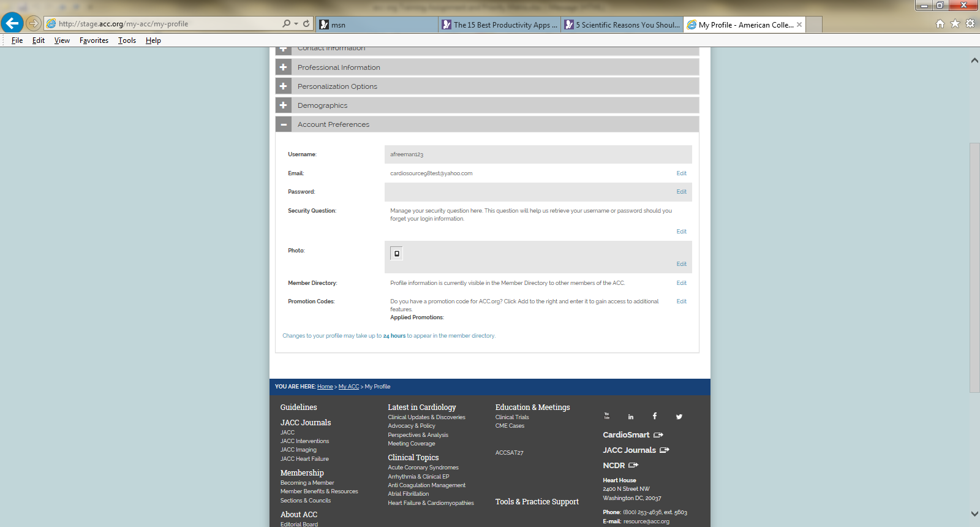Click the page scroll down arrow
Viewport: 980px width, 527px height.
[x=974, y=514]
